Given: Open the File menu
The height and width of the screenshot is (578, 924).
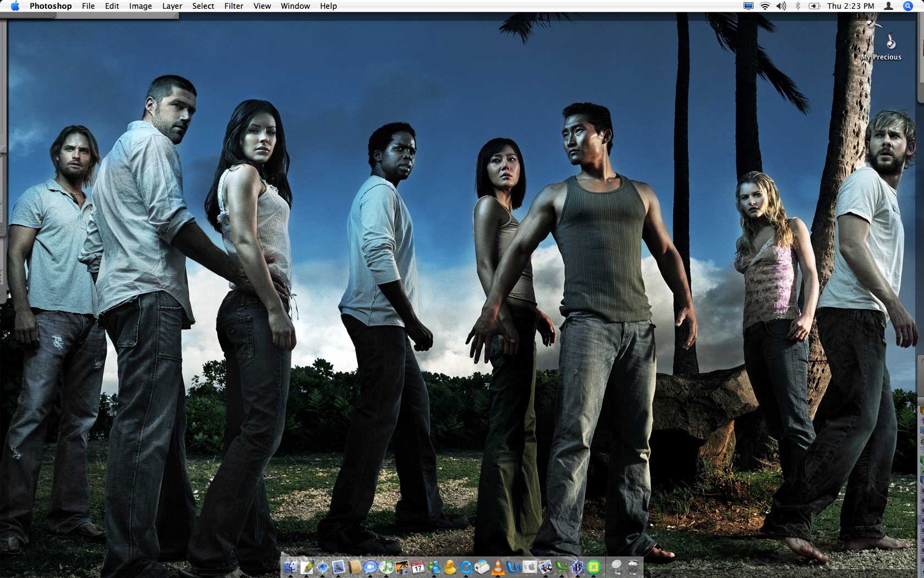Looking at the screenshot, I should click(88, 6).
